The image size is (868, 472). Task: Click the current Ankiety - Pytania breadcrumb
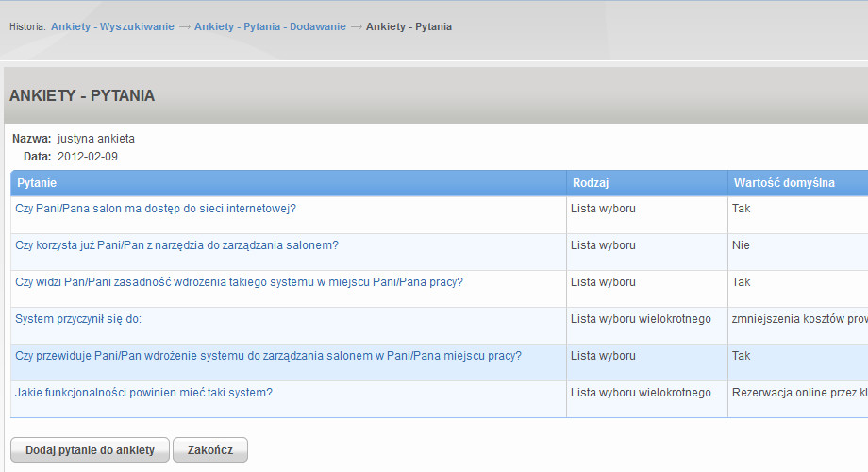409,26
